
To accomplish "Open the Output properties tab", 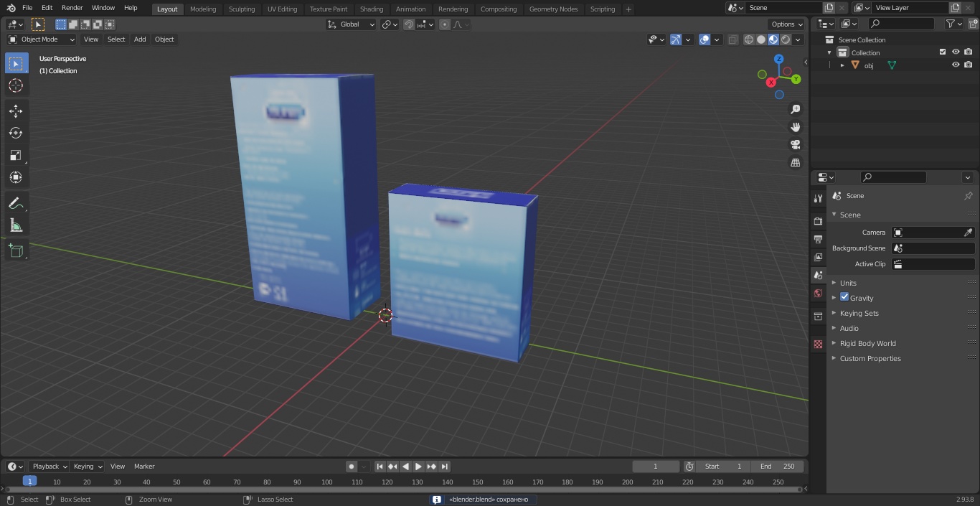I will click(x=818, y=239).
